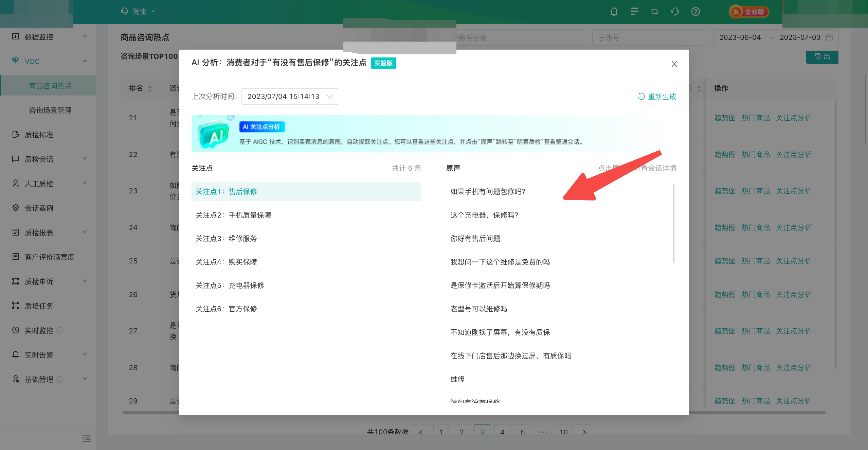Click the 子账号 input field
The image size is (868, 450).
point(650,37)
